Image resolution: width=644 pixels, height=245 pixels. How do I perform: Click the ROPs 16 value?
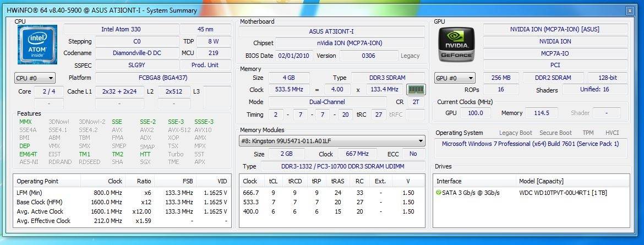click(501, 89)
